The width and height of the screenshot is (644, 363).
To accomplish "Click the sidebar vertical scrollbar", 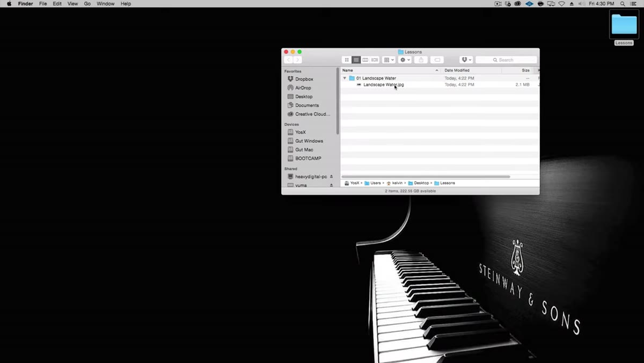I will (338, 101).
